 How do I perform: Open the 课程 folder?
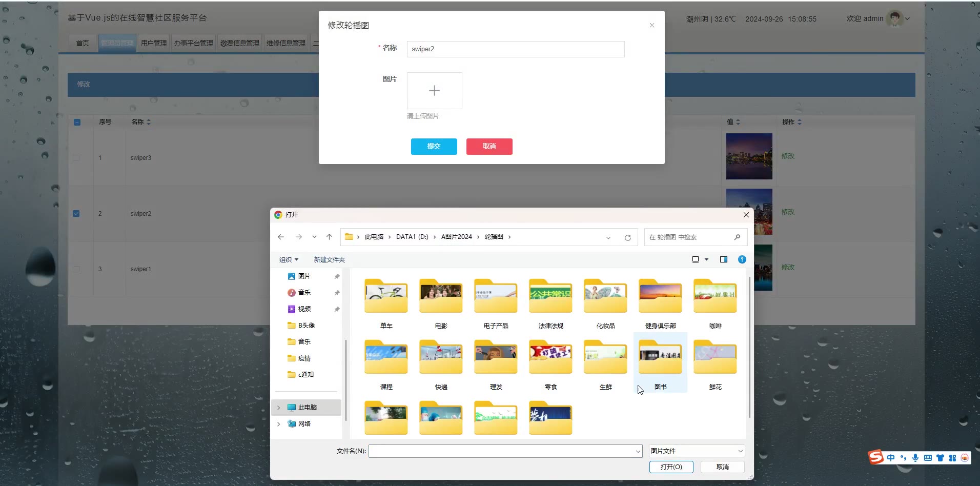pos(386,364)
